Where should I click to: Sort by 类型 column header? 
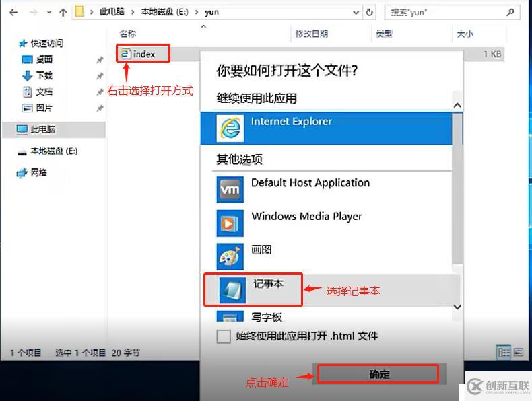click(x=384, y=34)
